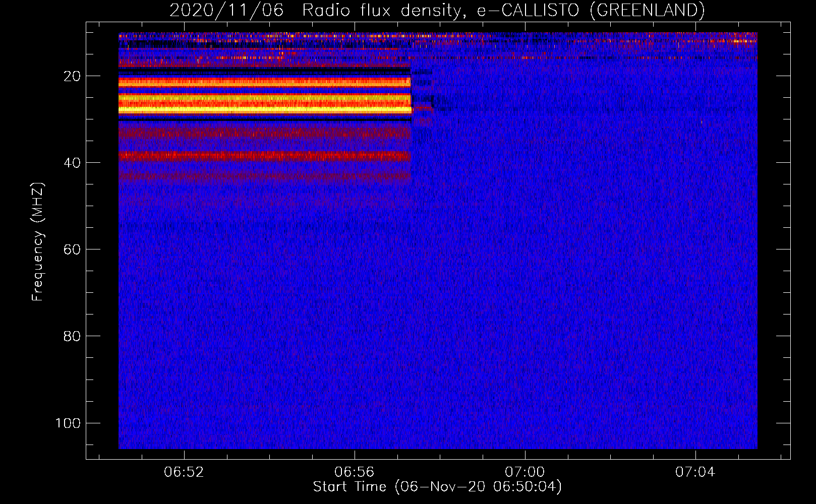Click the 'Start Time (06-Nov-20 06:50:04)' label
816x504 pixels.
click(437, 487)
